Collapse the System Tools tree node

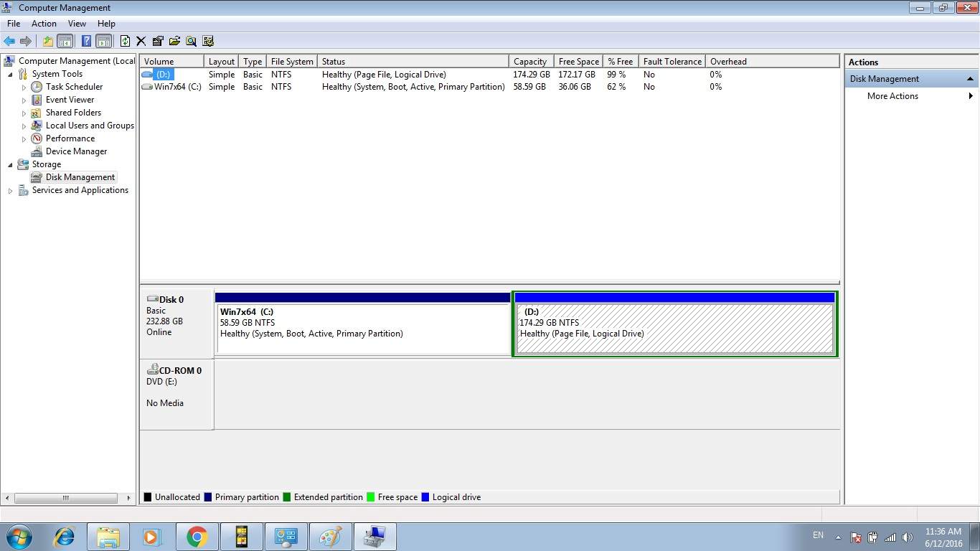(x=10, y=74)
